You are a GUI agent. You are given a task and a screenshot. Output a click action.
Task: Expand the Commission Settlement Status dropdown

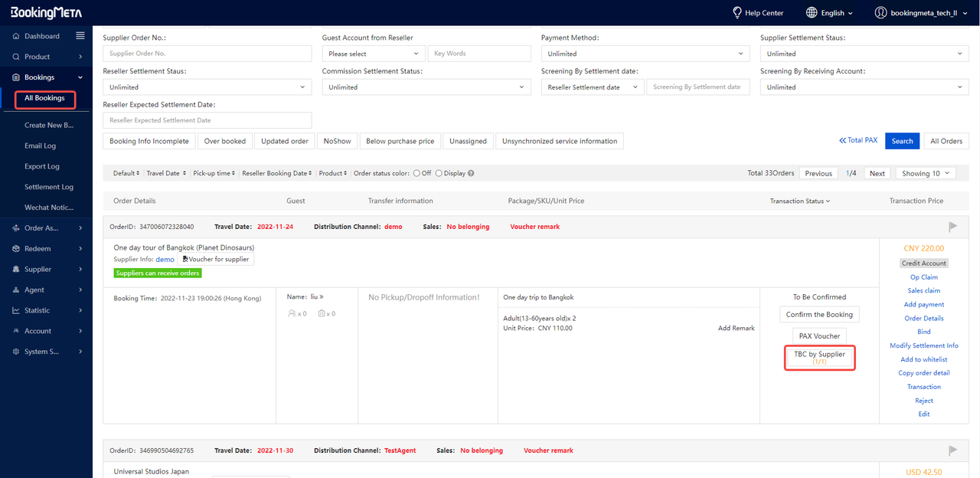(426, 87)
